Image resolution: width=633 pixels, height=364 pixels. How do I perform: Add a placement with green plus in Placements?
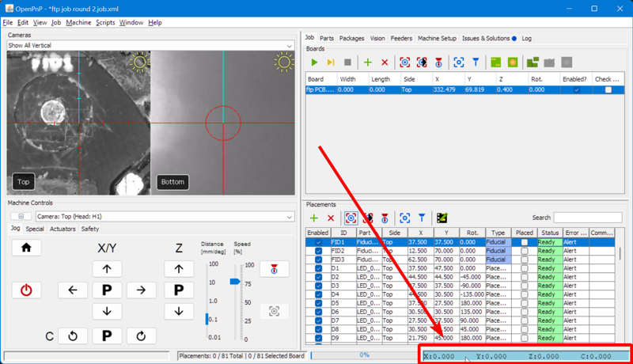pos(313,218)
